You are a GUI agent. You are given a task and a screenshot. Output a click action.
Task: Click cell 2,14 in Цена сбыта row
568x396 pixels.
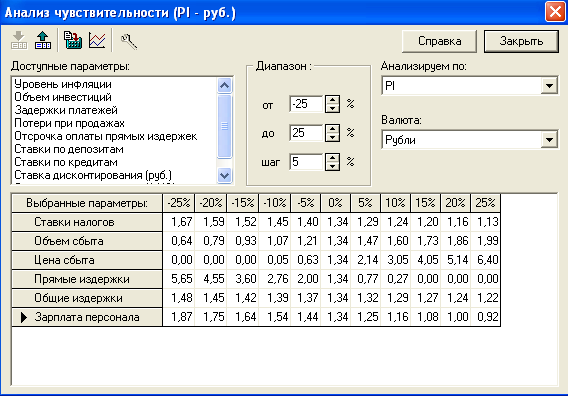367,260
